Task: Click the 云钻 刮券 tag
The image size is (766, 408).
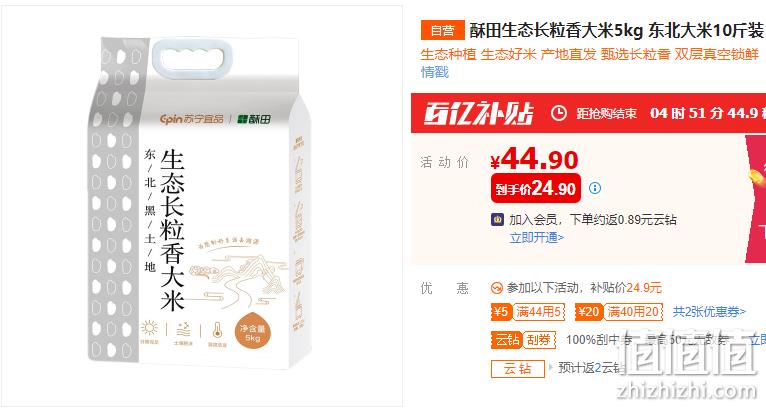Action: click(x=523, y=340)
